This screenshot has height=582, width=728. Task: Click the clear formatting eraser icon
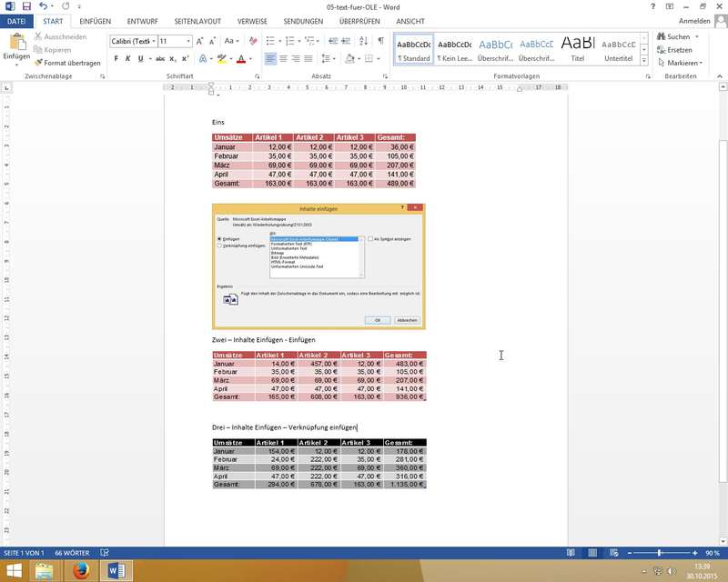pos(252,41)
